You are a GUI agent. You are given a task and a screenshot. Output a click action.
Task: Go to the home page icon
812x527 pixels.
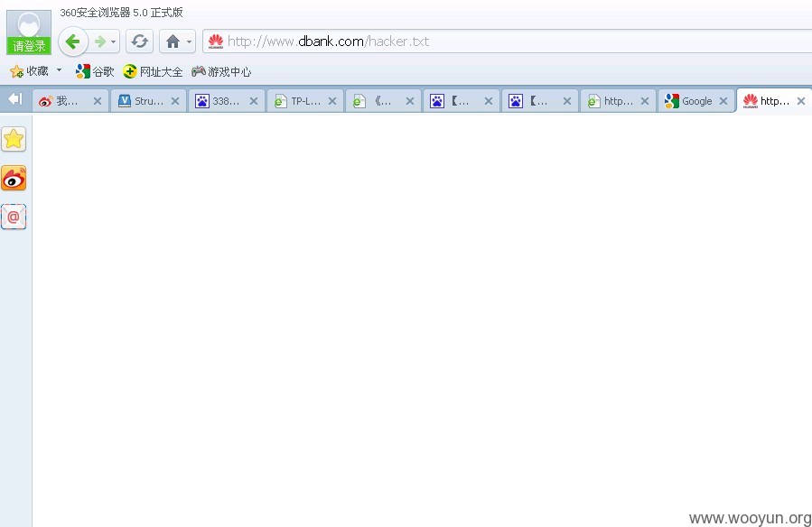[x=173, y=42]
